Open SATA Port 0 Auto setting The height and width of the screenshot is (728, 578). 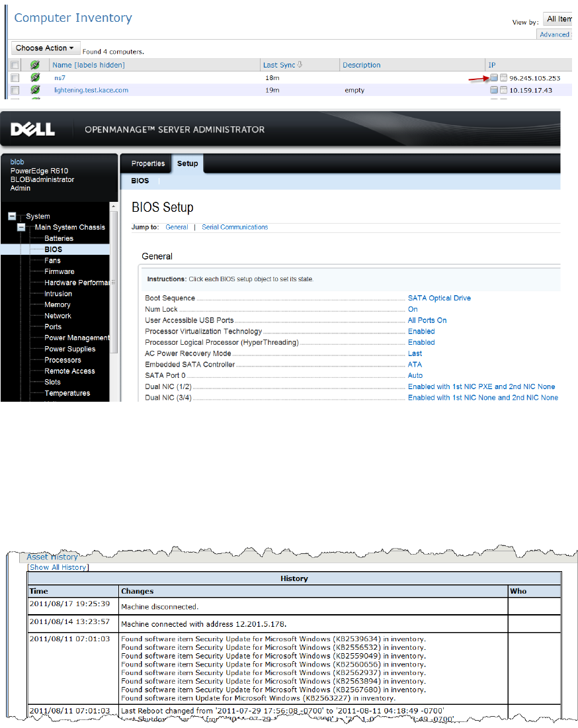coord(415,376)
